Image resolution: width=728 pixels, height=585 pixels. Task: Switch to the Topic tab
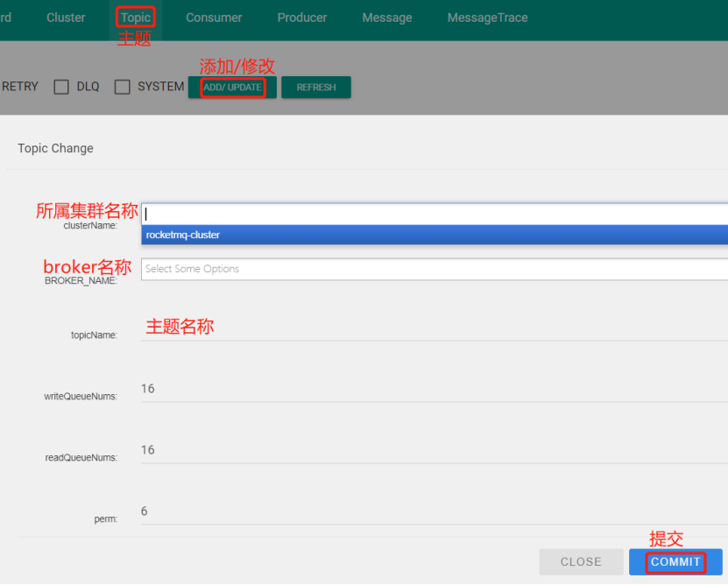(x=136, y=18)
